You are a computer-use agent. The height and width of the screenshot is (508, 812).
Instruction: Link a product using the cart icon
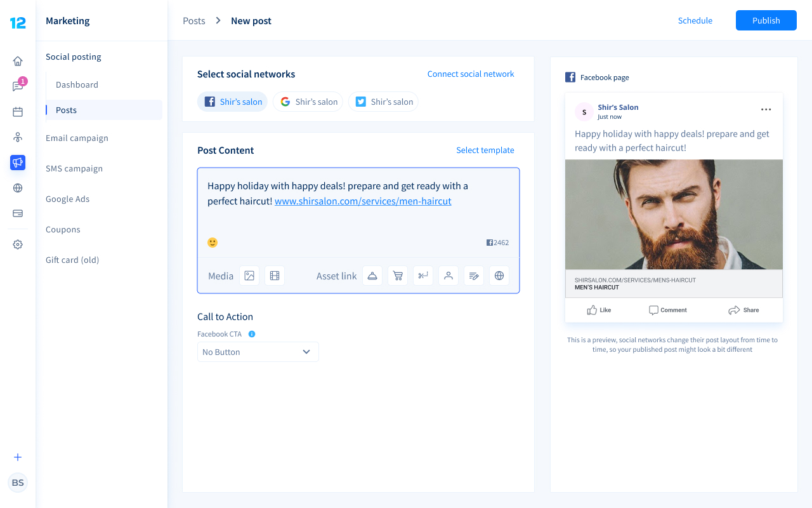point(398,276)
